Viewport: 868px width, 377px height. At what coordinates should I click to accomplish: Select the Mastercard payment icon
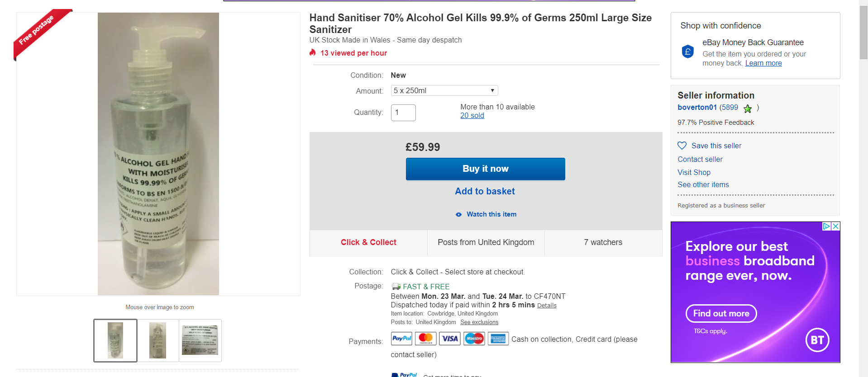coord(425,338)
